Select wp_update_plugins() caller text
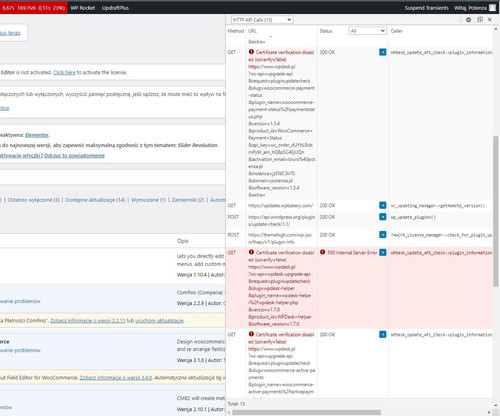500x416 pixels. [413, 217]
